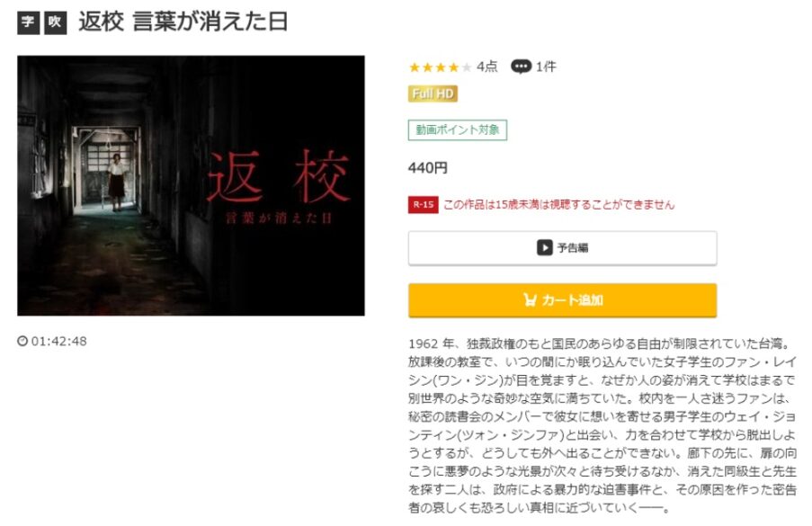The width and height of the screenshot is (812, 526).
Task: Click the 440円 price text
Action: click(428, 168)
